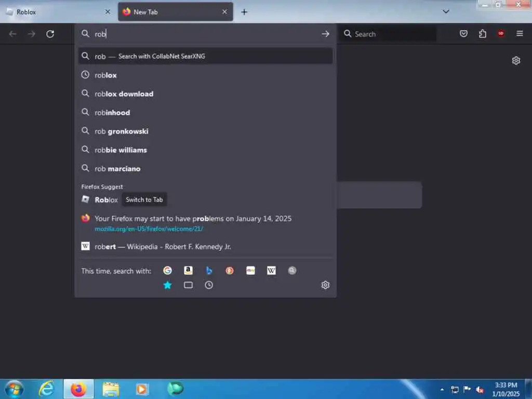The width and height of the screenshot is (532, 399).
Task: Open the Extensions puzzle icon
Action: coord(482,34)
